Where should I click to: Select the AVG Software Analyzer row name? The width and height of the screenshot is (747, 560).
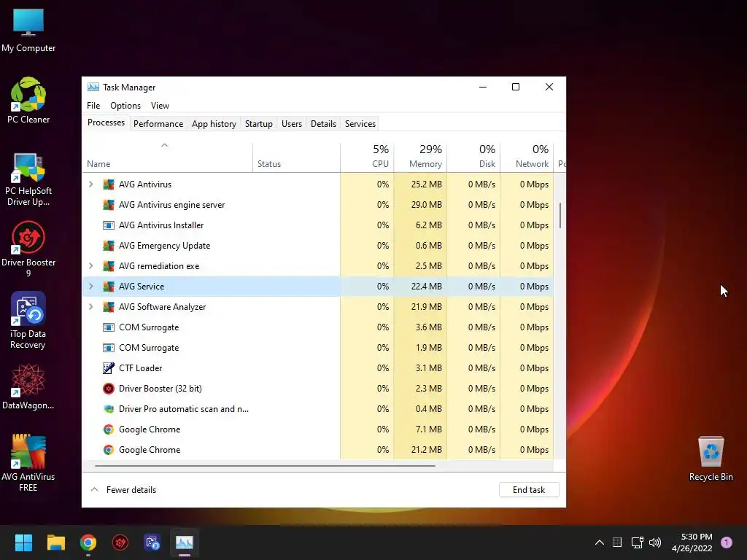click(x=162, y=307)
